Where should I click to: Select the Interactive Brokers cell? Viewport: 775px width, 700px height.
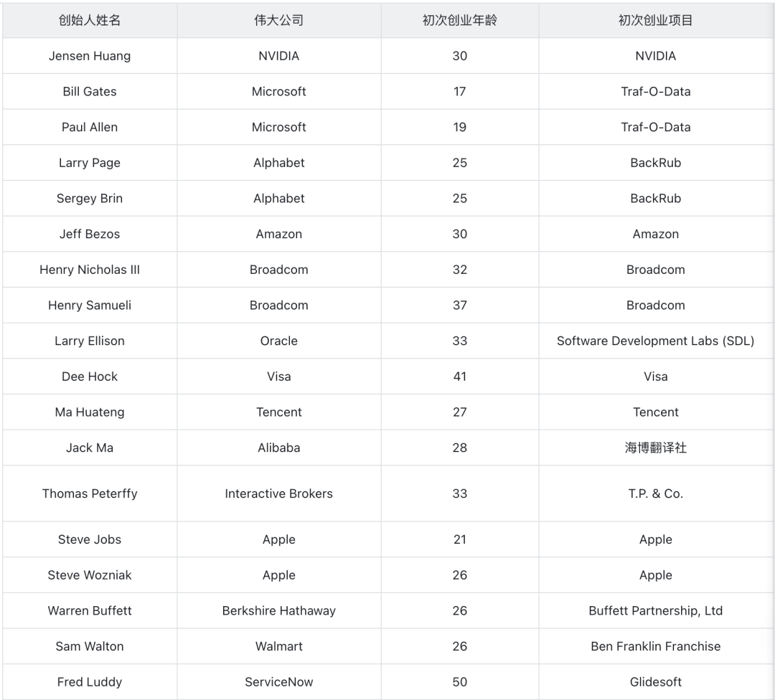pyautogui.click(x=278, y=493)
